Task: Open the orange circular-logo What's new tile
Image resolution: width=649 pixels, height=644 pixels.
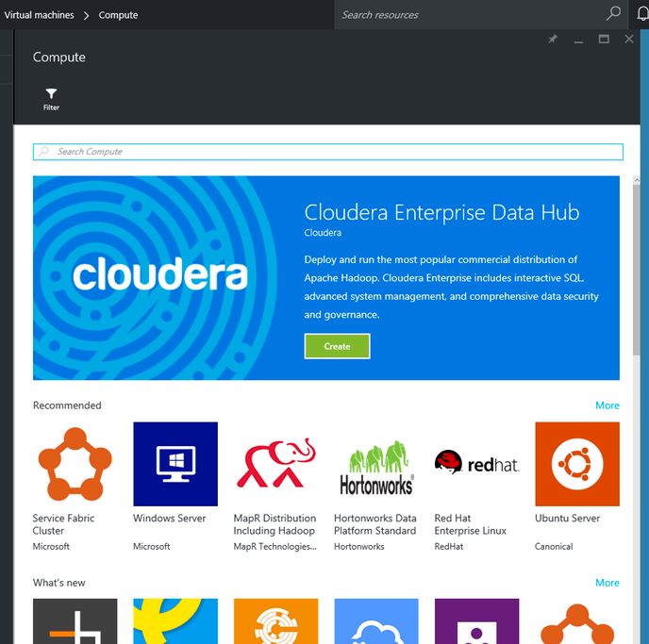Action: click(276, 620)
